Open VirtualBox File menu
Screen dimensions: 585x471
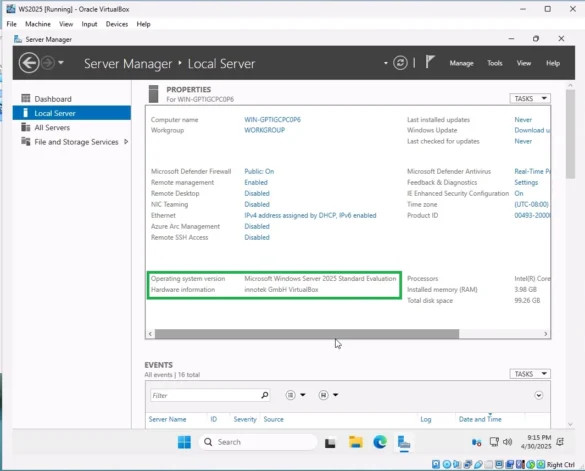click(x=12, y=24)
